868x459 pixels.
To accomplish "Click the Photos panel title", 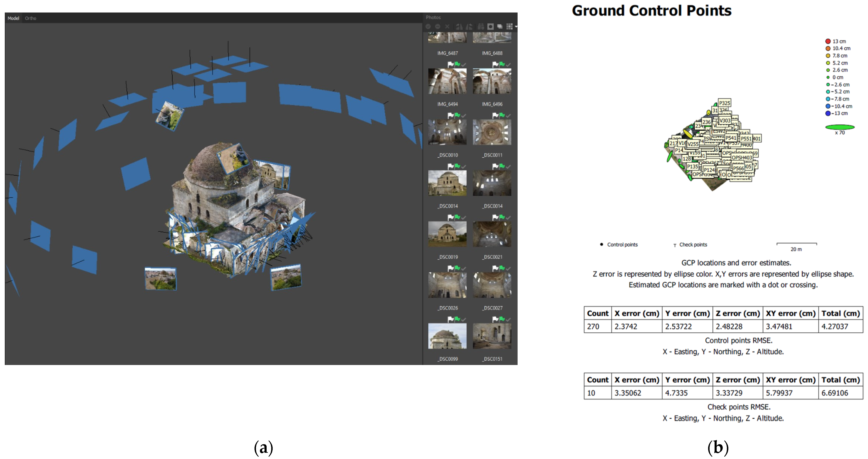I will [433, 17].
